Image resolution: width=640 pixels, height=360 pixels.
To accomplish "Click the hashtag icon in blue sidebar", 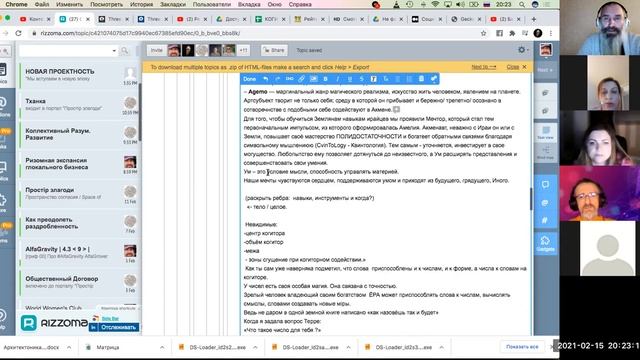I will point(545,220).
